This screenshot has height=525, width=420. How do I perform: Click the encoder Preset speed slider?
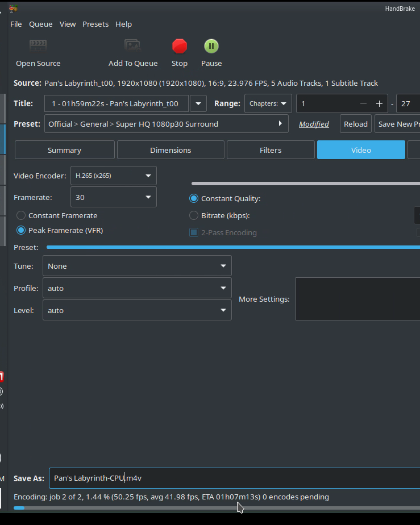tap(233, 247)
